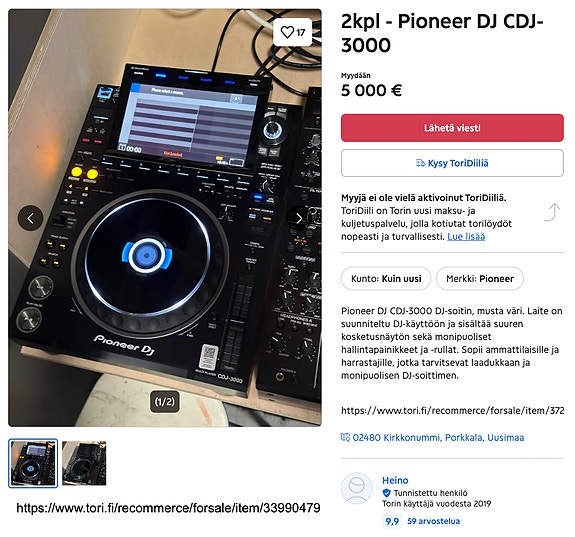
Task: Click the Kysy ToriDiiliä button
Action: 452,163
